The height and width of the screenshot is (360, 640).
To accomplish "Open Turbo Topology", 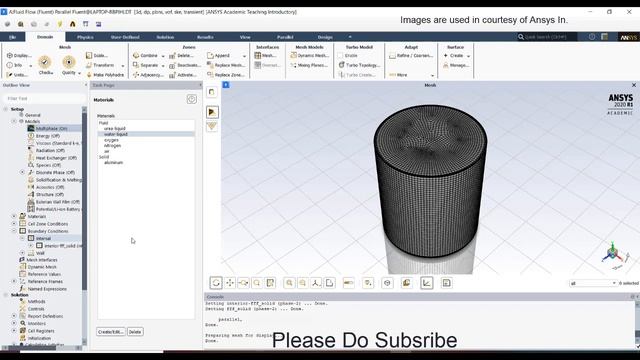I will 359,65.
